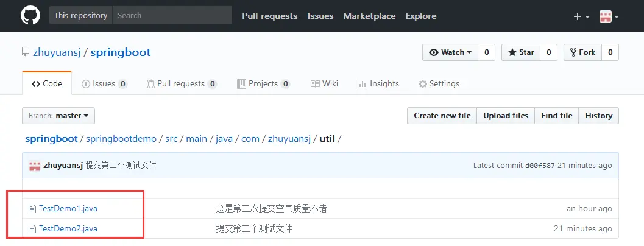Screen dimensions: 644x246
Task: Open the plus create-new dropdown
Action: pos(582,16)
